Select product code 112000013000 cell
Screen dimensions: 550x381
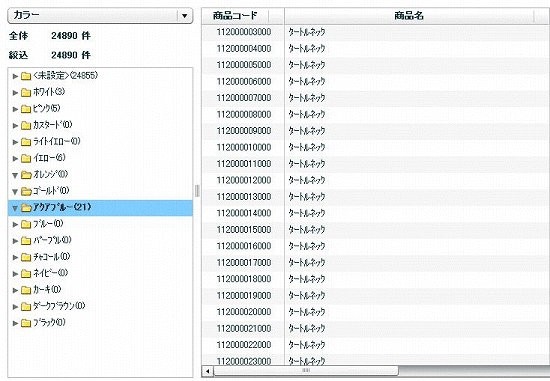click(243, 197)
